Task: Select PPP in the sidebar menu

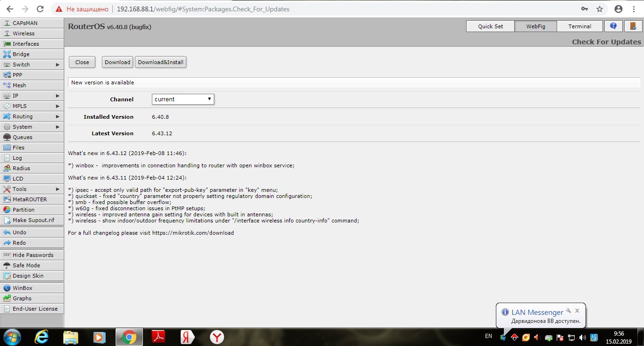Action: 32,75
